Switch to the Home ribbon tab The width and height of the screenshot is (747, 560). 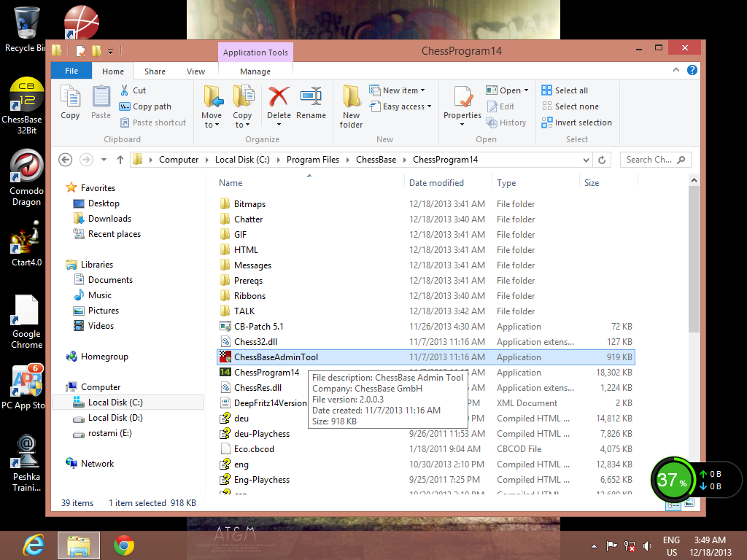113,71
